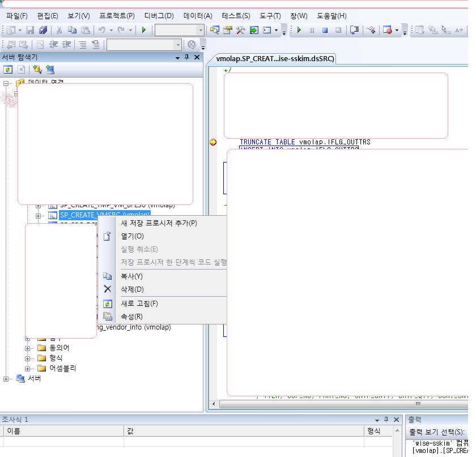Click Connect to Database icon in Server Explorer
Screen dimensions: 476x457
(x=37, y=70)
